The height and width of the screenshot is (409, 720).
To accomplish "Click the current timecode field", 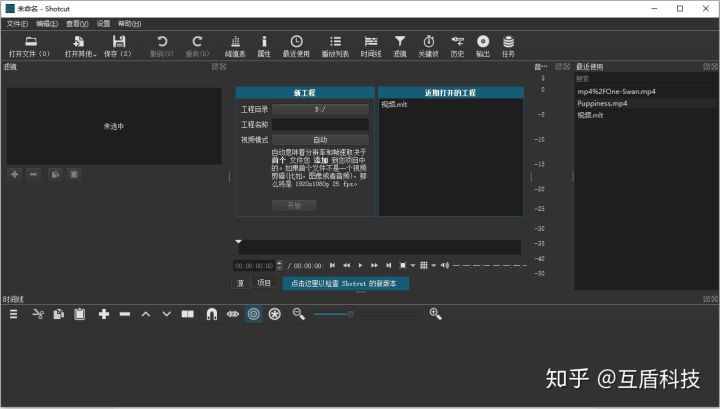I will click(254, 266).
